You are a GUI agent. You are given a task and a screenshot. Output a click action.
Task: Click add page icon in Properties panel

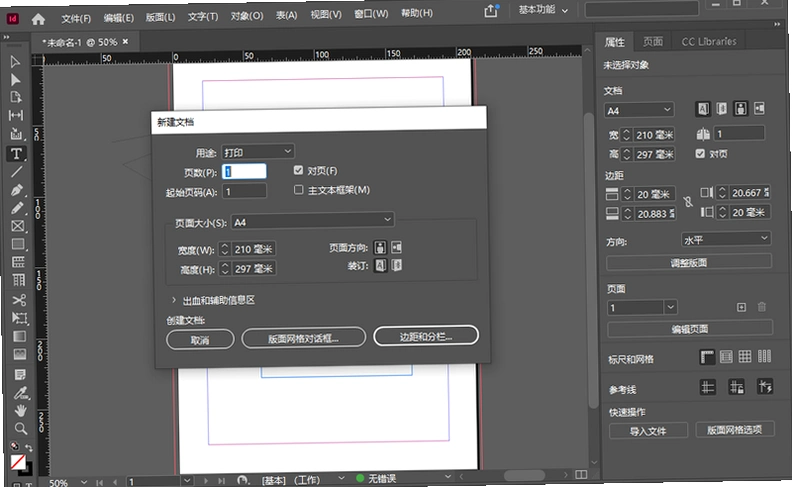[741, 307]
